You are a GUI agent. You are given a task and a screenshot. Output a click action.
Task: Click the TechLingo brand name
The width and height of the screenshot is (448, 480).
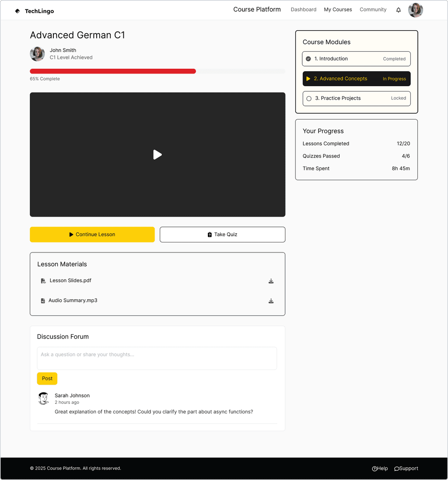point(39,11)
